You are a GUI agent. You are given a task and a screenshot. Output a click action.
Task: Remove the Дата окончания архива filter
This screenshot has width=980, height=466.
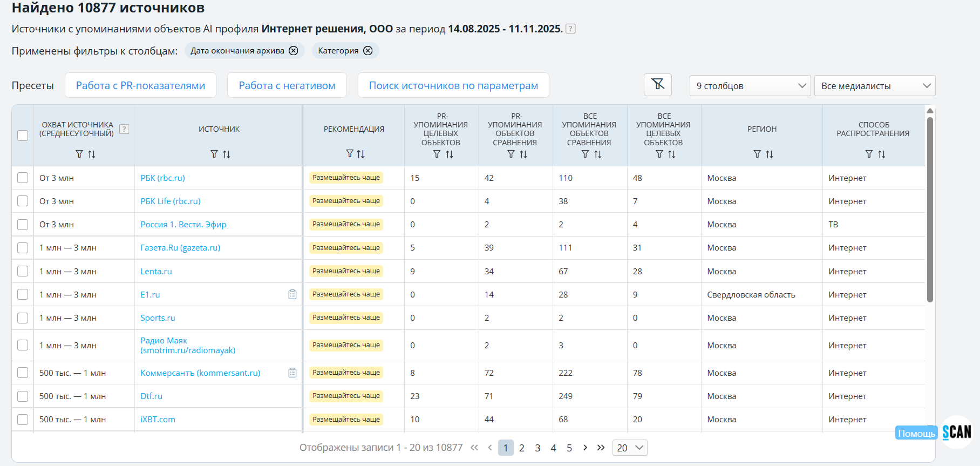tap(293, 51)
